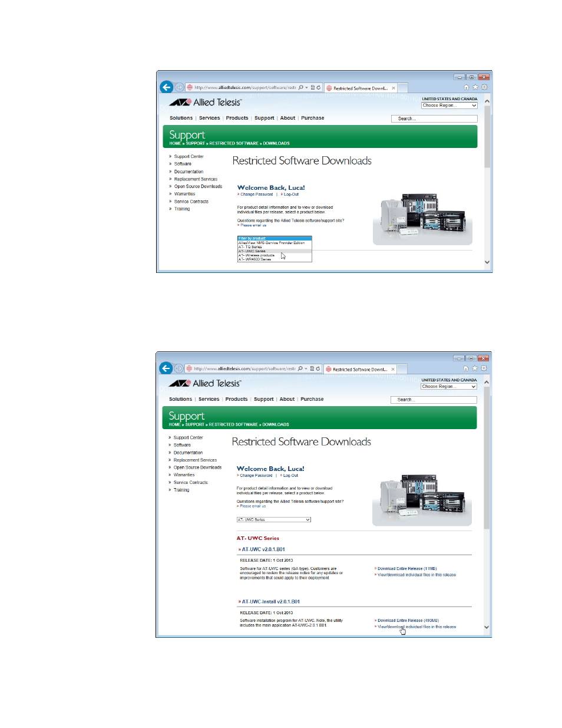
Task: Open the new tab button in the lower window
Action: (x=402, y=369)
